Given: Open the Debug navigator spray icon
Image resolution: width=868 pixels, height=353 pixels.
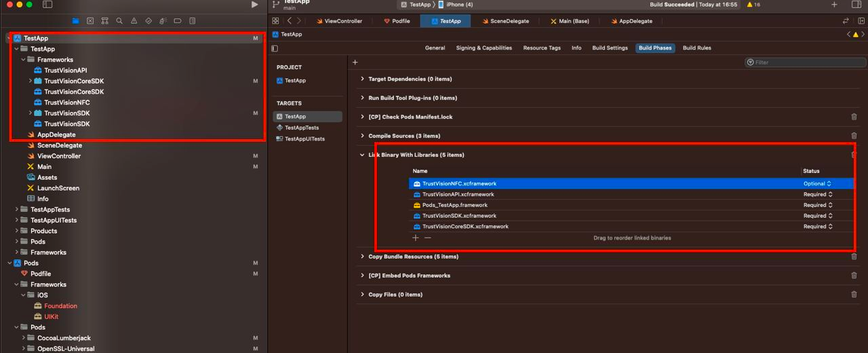Looking at the screenshot, I should (x=163, y=21).
